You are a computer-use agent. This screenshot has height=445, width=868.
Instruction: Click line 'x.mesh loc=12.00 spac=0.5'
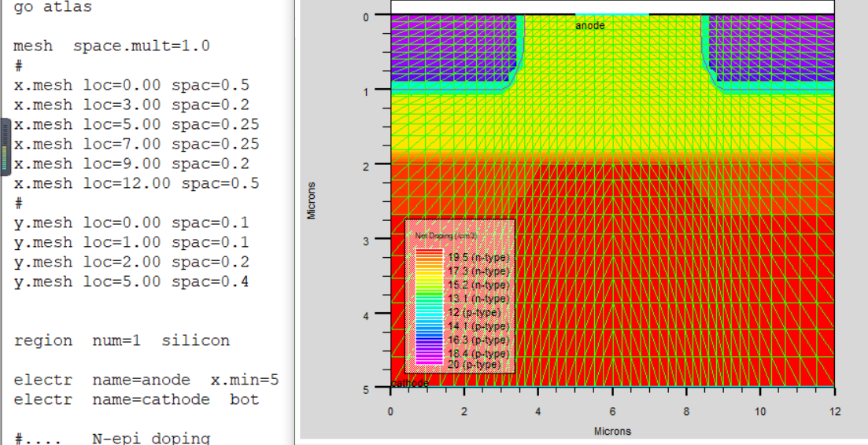pos(136,183)
